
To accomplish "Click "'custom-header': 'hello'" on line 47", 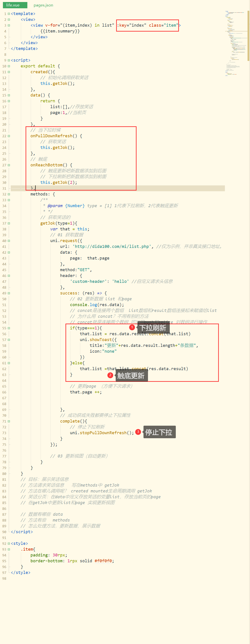I will click(x=100, y=281).
